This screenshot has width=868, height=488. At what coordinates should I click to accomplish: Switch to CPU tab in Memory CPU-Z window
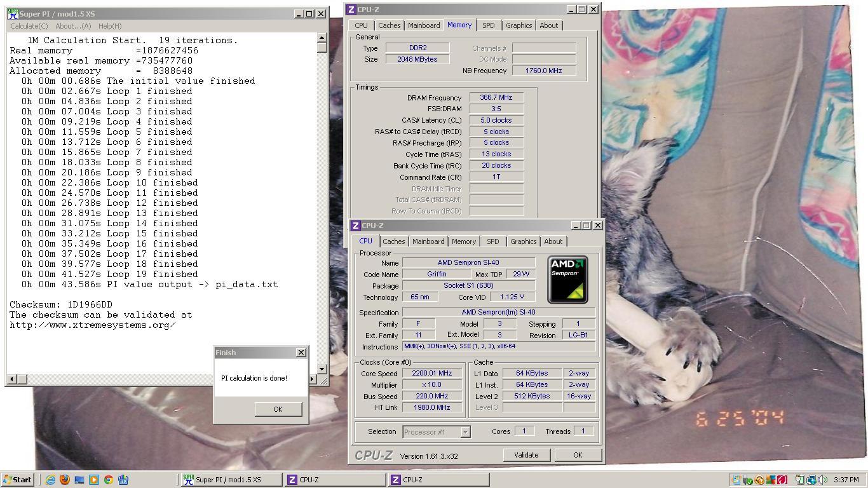pyautogui.click(x=361, y=25)
